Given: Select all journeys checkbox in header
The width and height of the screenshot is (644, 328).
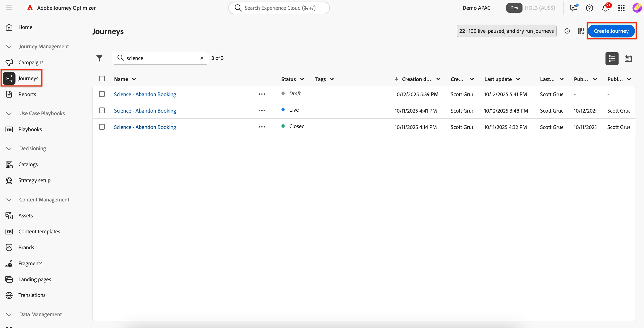Looking at the screenshot, I should [x=102, y=79].
